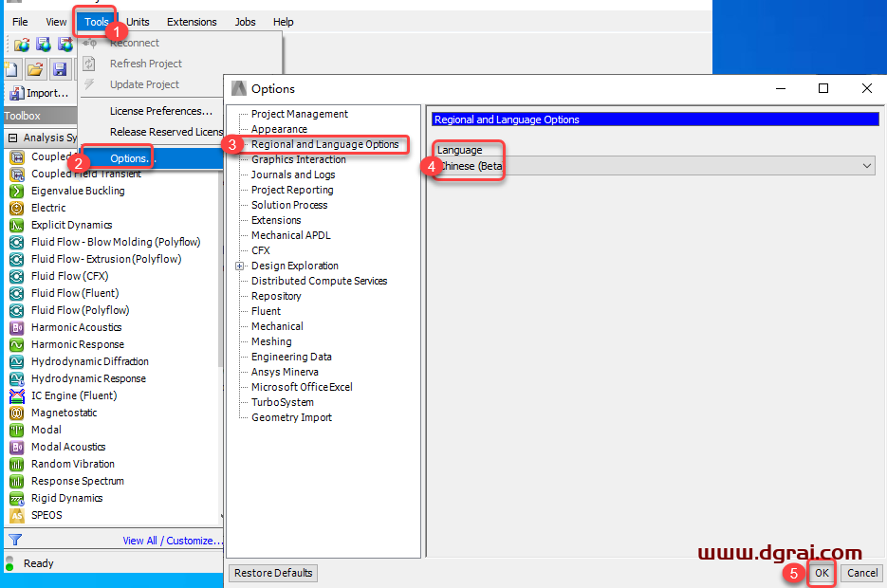Screen dimensions: 887x588
Task: Select Journals and Logs tree item
Action: pos(293,175)
